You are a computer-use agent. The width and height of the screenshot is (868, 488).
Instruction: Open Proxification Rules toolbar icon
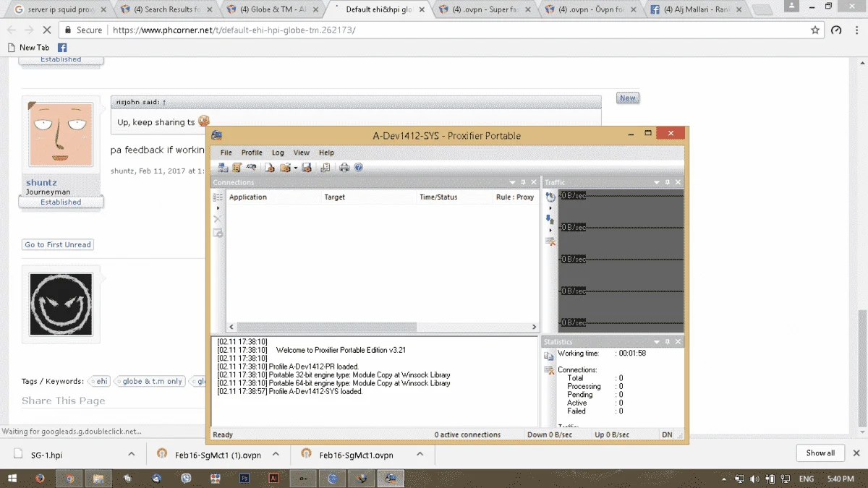(x=237, y=168)
